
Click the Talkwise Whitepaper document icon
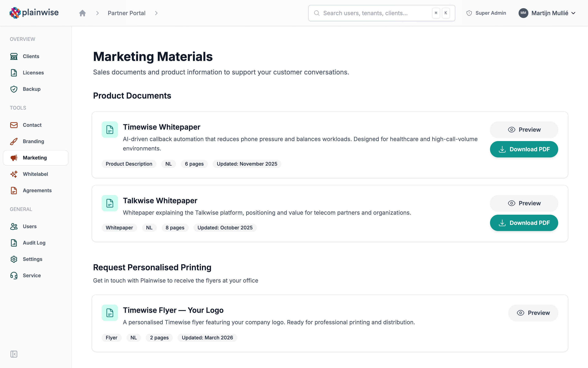pos(110,203)
